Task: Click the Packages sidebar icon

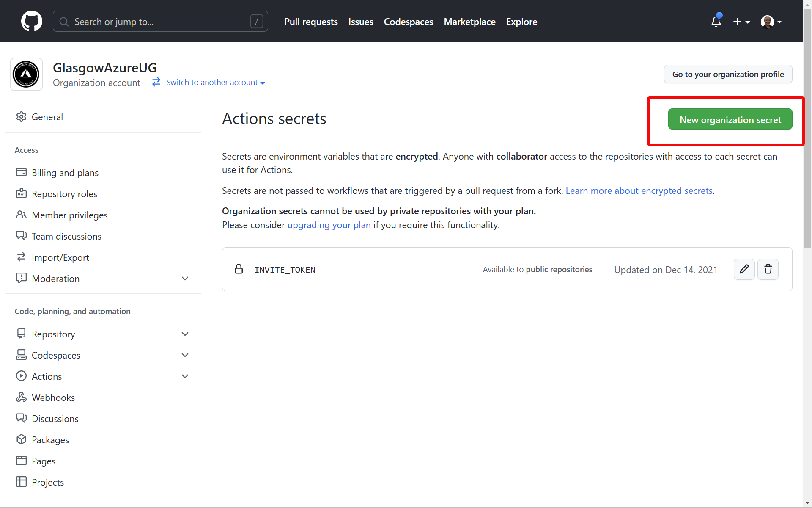Action: click(21, 439)
